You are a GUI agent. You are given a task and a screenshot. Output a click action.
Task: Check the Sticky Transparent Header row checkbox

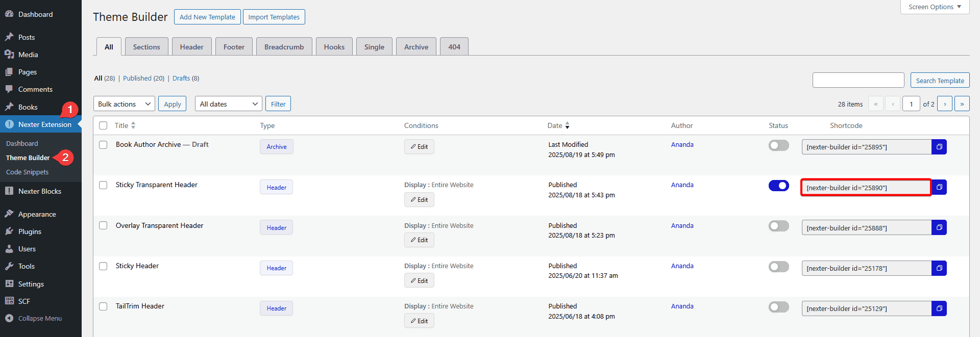point(103,185)
